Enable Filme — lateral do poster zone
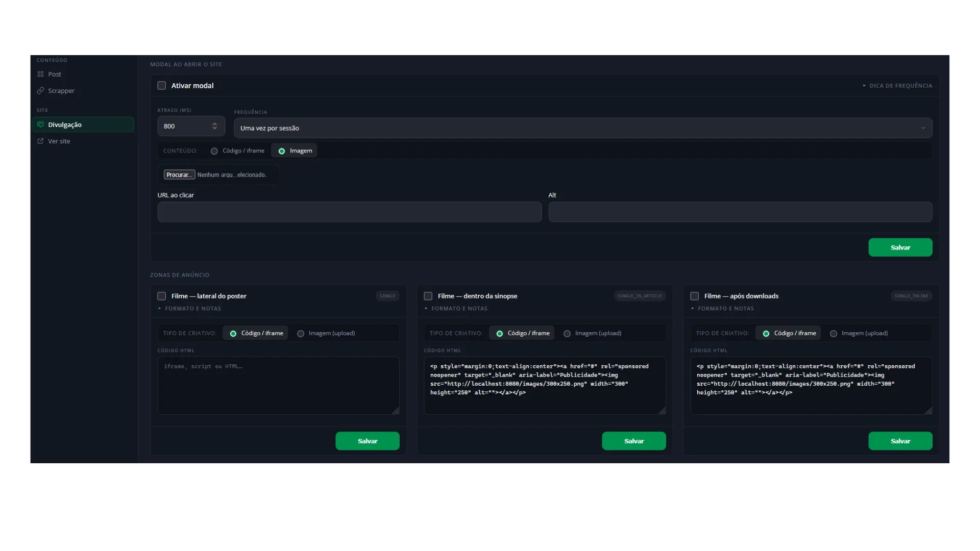This screenshot has width=980, height=551. pos(161,296)
